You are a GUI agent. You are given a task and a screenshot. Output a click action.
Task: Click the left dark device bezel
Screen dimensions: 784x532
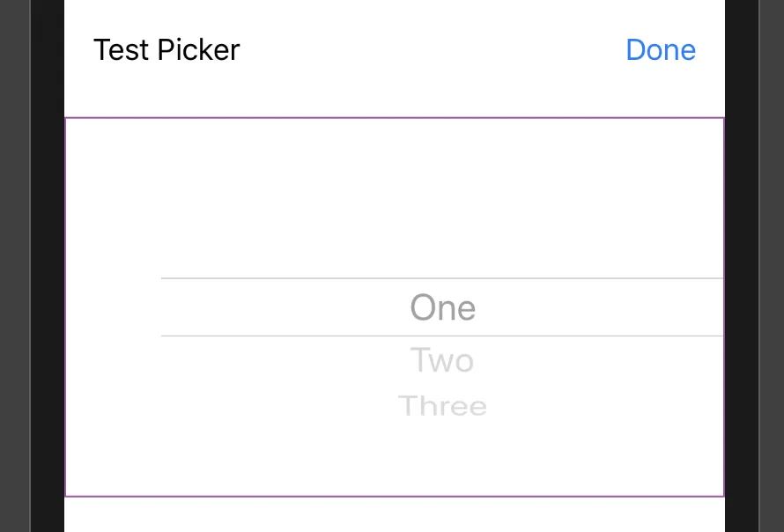[48, 264]
